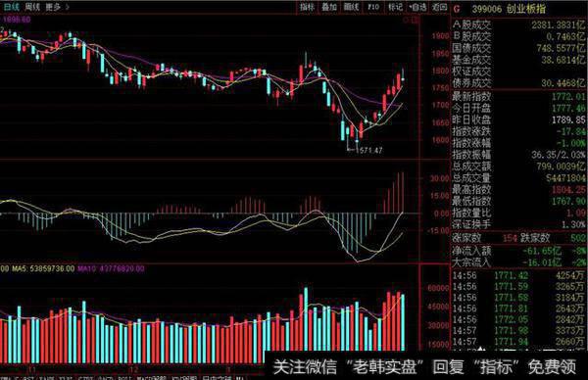Expand the 更多 period options
588x380 pixels.
[56, 7]
